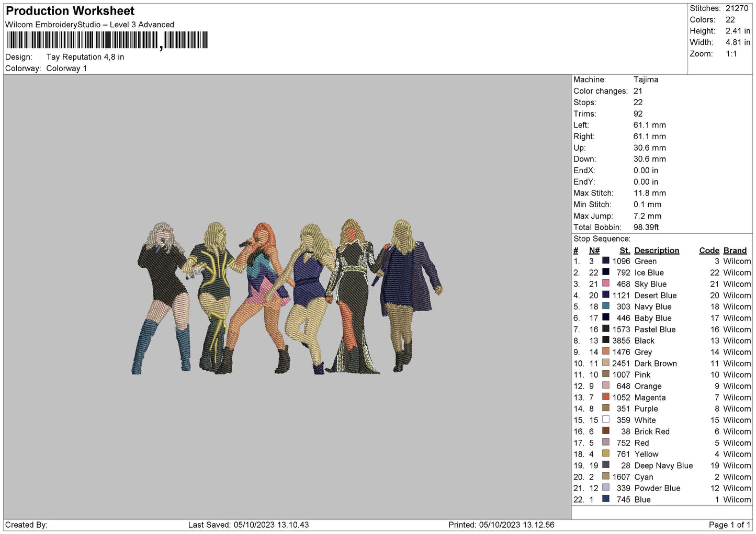Click the Purple description text

click(646, 409)
